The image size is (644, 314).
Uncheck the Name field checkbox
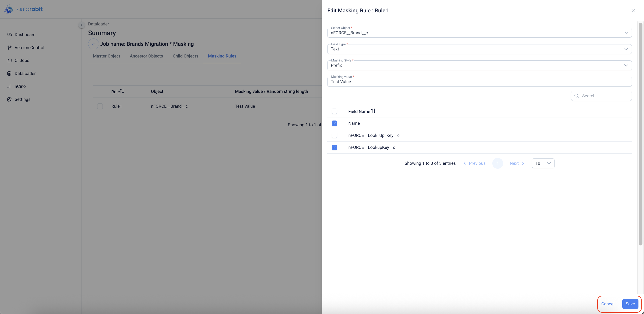(x=334, y=123)
